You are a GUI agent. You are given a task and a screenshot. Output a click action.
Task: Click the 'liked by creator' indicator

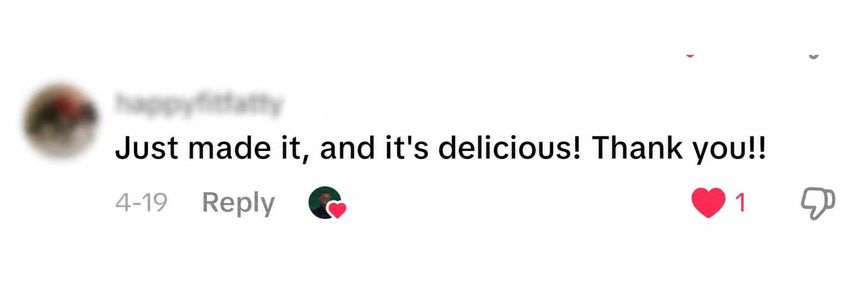(327, 202)
